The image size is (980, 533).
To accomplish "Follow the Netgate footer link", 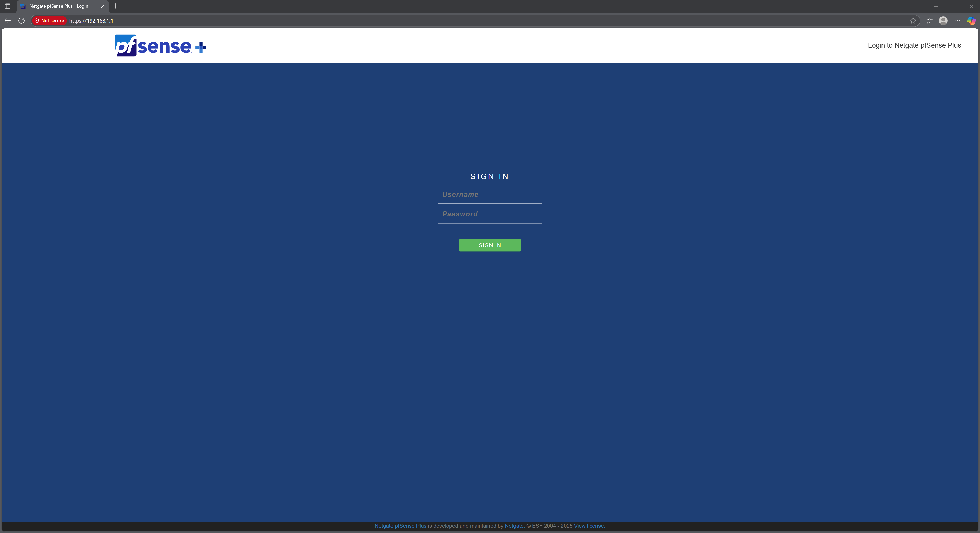I will pos(514,526).
